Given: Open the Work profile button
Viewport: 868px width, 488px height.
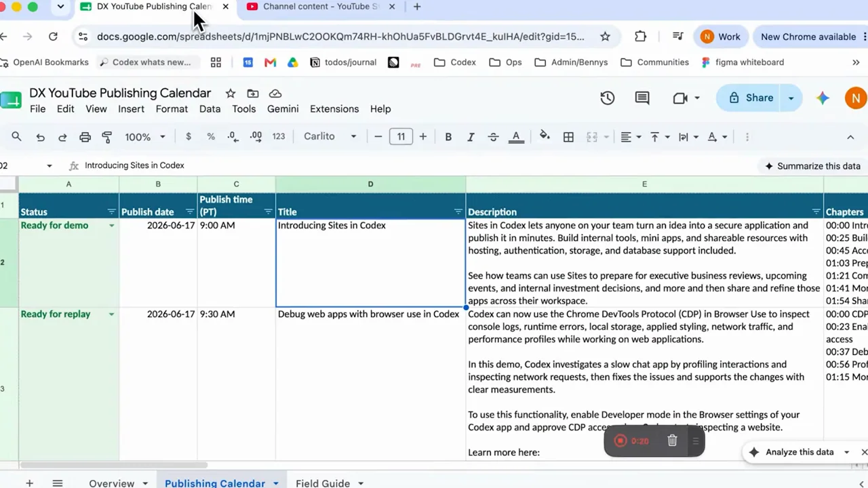Looking at the screenshot, I should (720, 37).
